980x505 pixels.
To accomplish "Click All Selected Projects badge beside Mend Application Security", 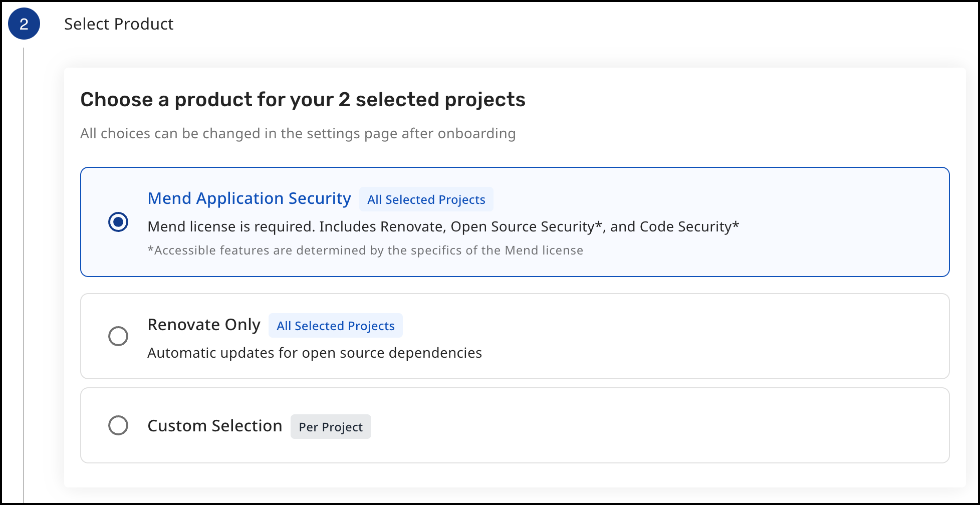I will tap(426, 199).
